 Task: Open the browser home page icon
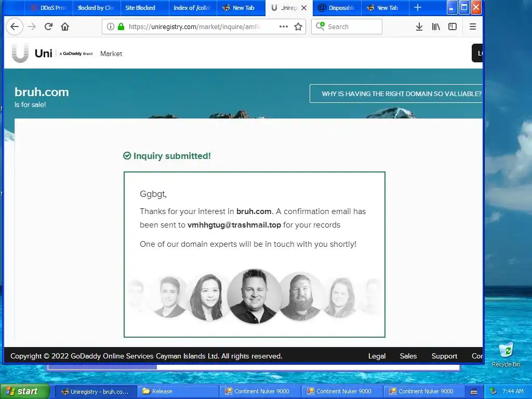(x=65, y=26)
